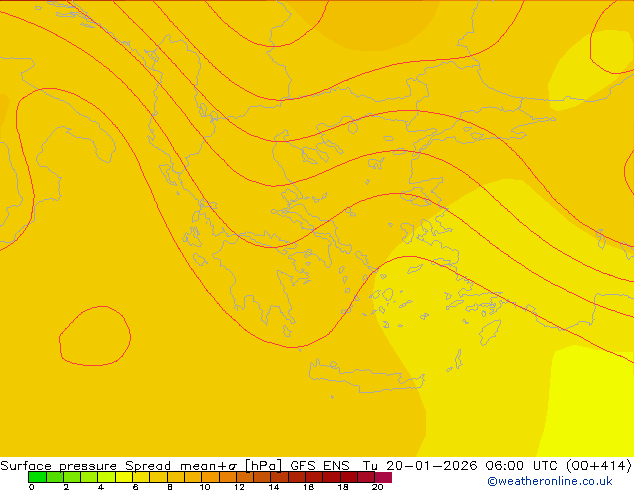Image resolution: width=634 pixels, height=490 pixels.
Task: Click the green swatch at legend start
Action: (36, 477)
